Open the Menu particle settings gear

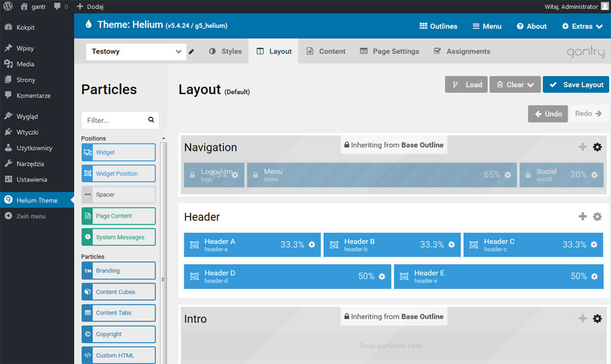(x=508, y=175)
